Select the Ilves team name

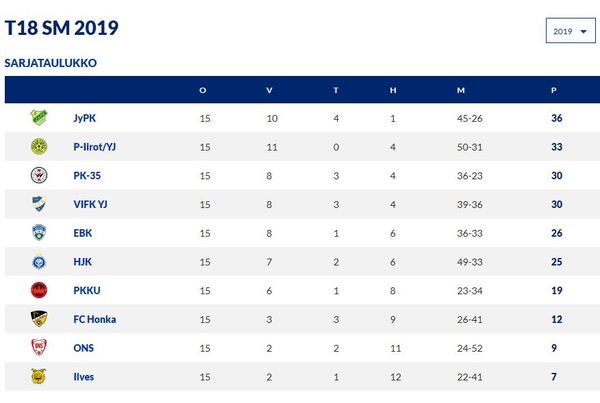click(x=83, y=377)
